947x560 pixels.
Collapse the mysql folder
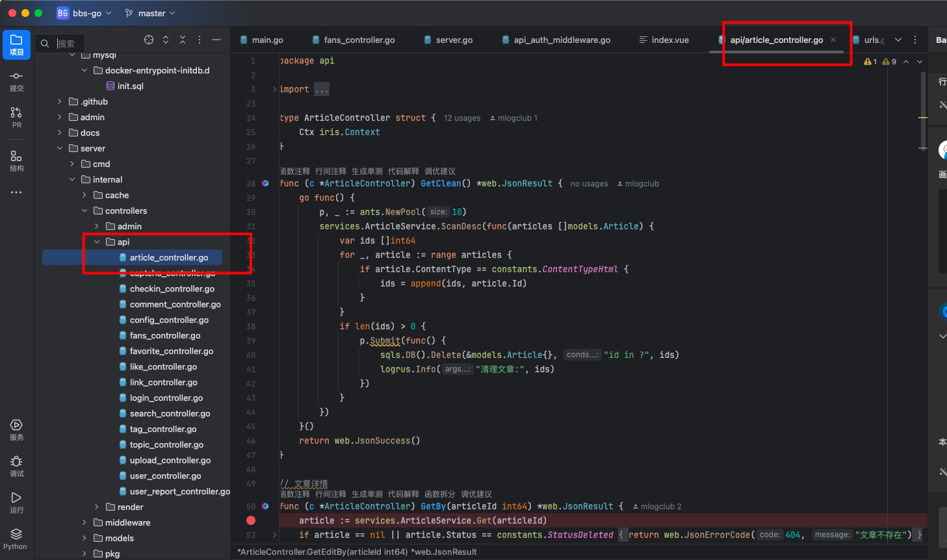72,55
